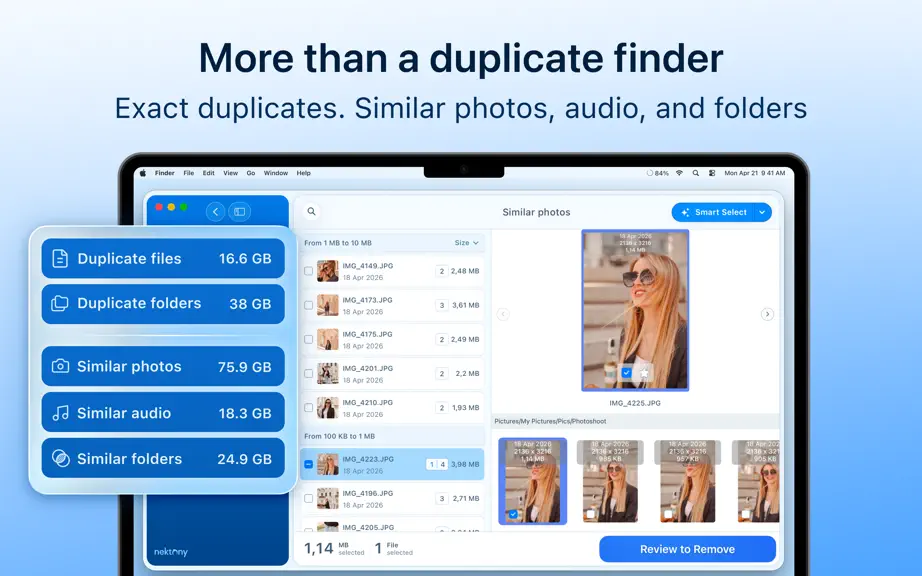922x576 pixels.
Task: Tick the checkbox for IMG_4201.JPG
Action: tap(308, 373)
